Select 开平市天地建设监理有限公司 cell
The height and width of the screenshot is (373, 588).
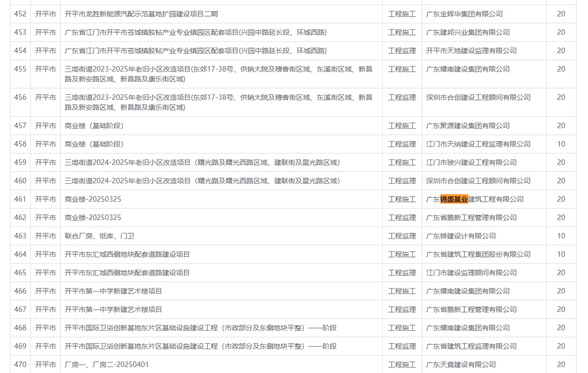click(471, 51)
